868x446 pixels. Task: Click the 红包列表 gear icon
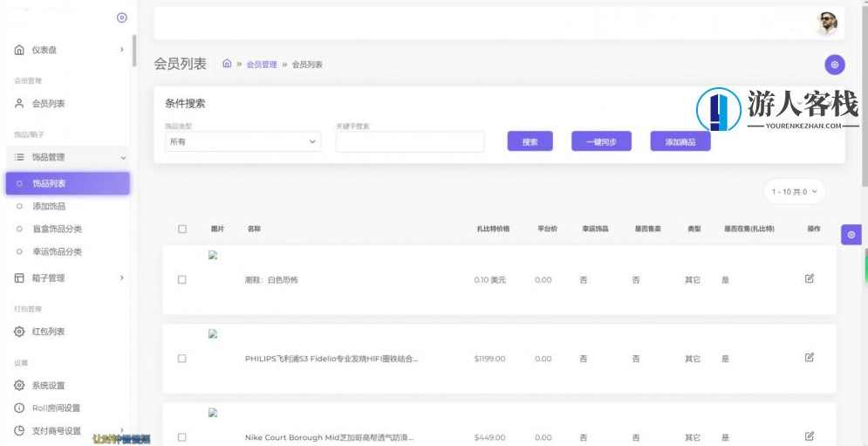(19, 332)
